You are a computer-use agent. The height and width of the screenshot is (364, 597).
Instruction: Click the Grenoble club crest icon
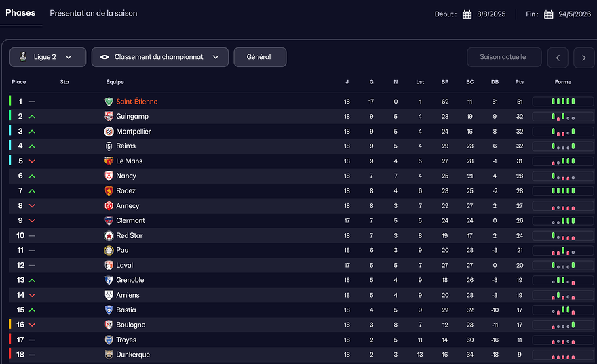click(109, 280)
